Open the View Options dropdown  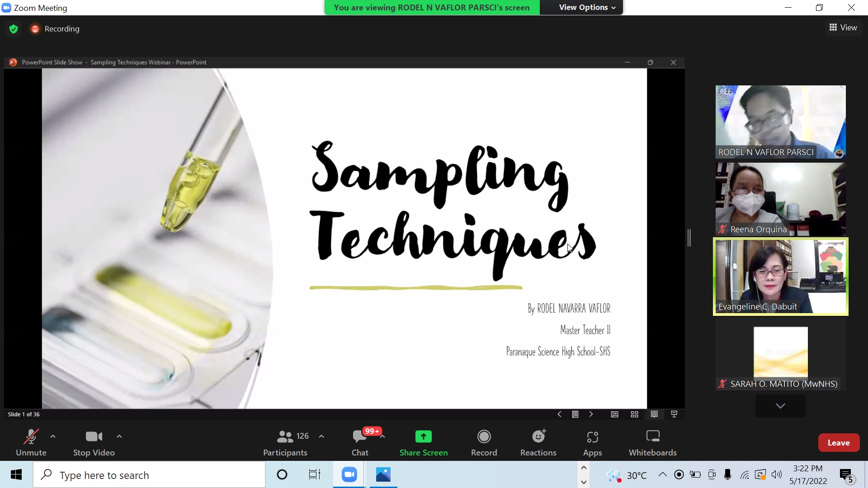tap(587, 7)
